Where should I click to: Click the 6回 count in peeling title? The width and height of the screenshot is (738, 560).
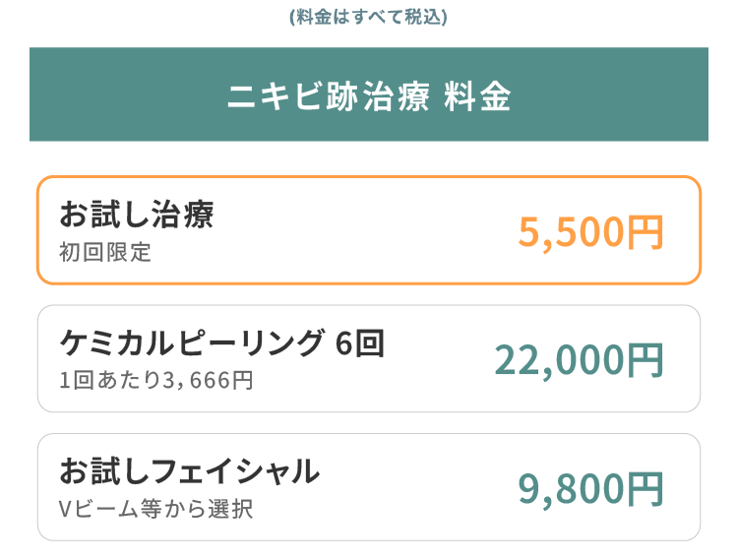(x=359, y=342)
